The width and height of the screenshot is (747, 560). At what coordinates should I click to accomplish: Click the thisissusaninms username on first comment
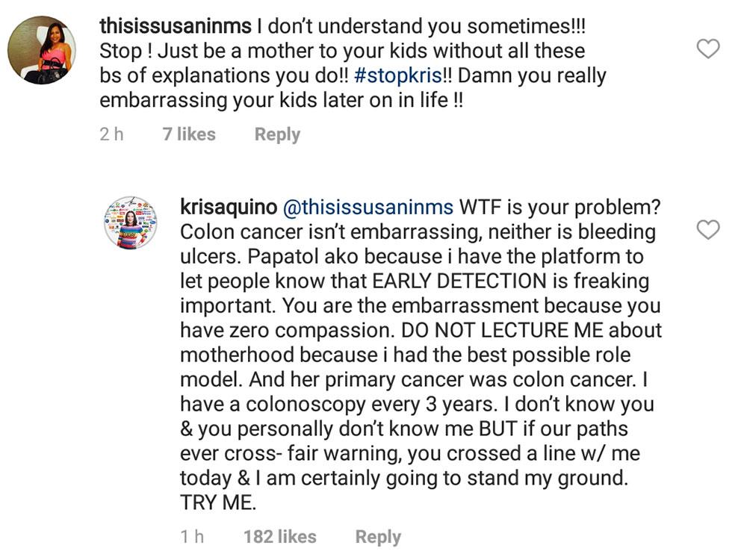175,28
